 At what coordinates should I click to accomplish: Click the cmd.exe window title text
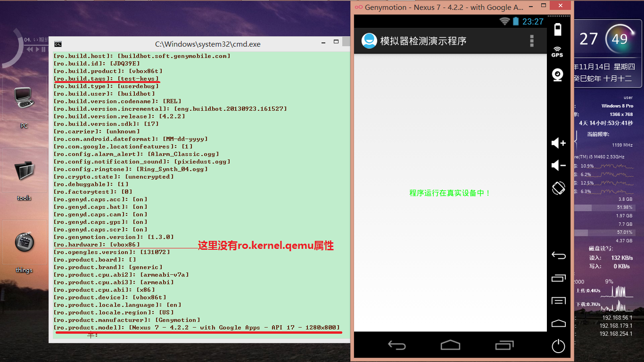[x=208, y=44]
